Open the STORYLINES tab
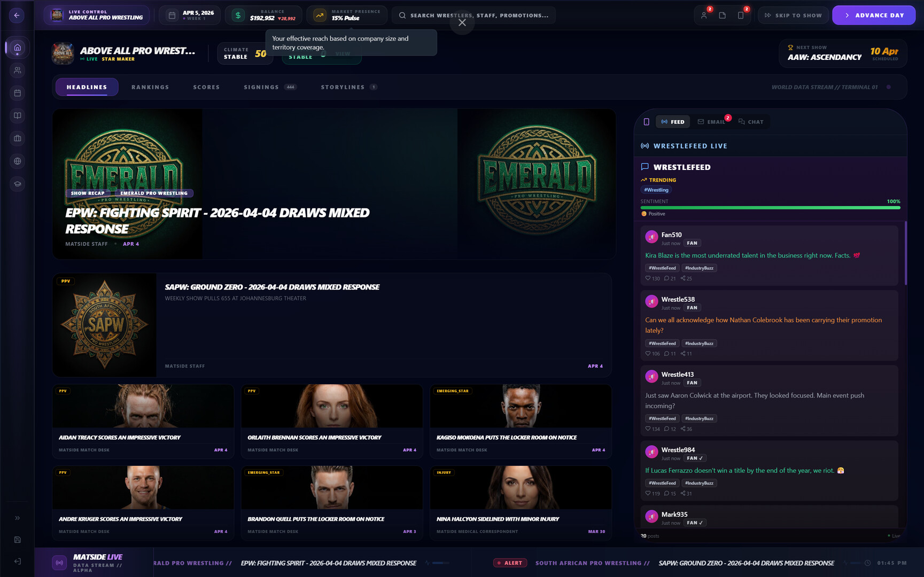The image size is (924, 577). point(344,87)
